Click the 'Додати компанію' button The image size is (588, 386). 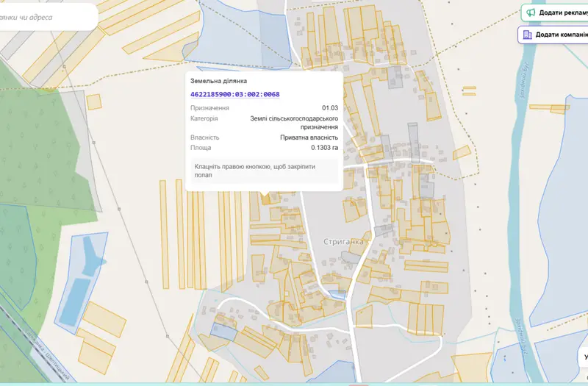point(553,35)
